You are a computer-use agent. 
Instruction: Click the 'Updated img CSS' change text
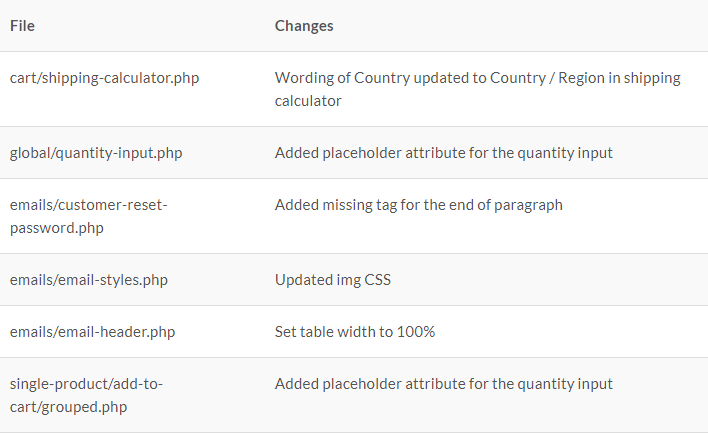(x=332, y=280)
